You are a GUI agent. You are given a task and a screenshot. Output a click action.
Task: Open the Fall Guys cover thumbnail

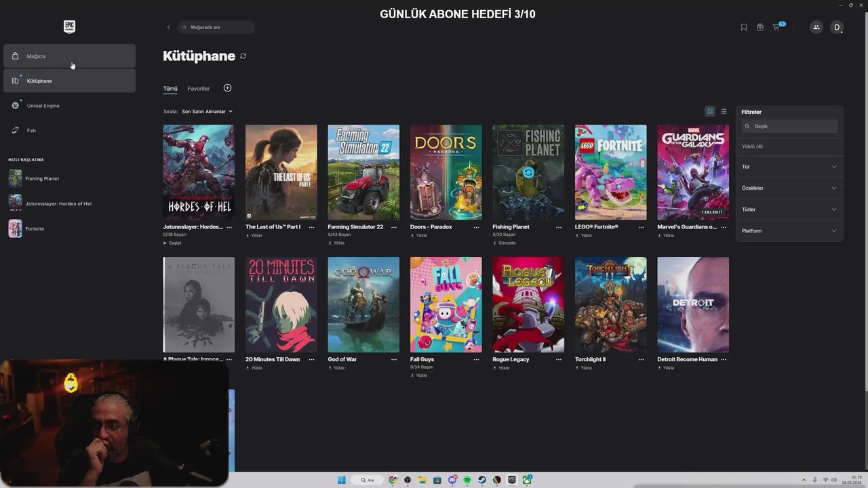coord(446,304)
